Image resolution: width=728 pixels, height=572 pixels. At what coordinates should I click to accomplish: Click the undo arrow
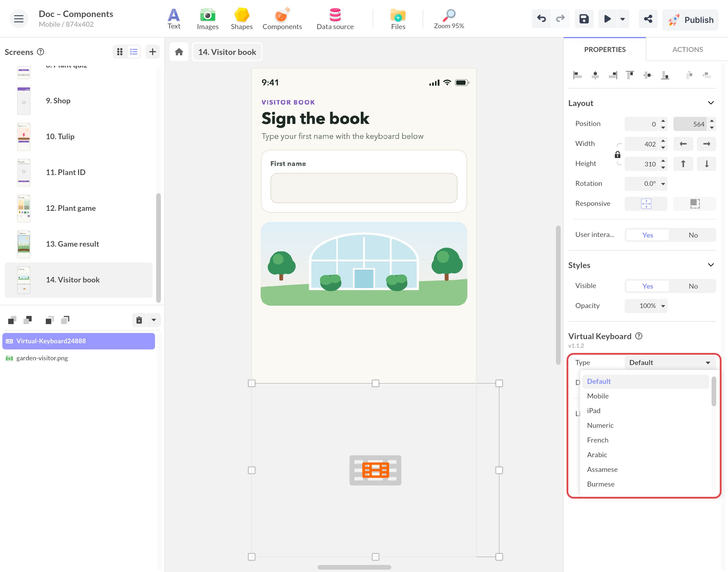click(541, 19)
